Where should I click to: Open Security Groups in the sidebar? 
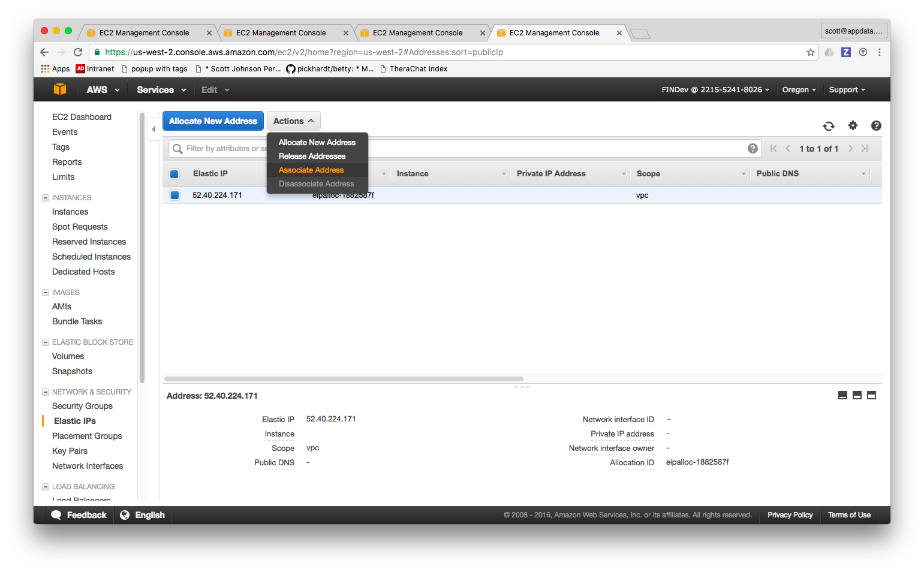tap(82, 406)
